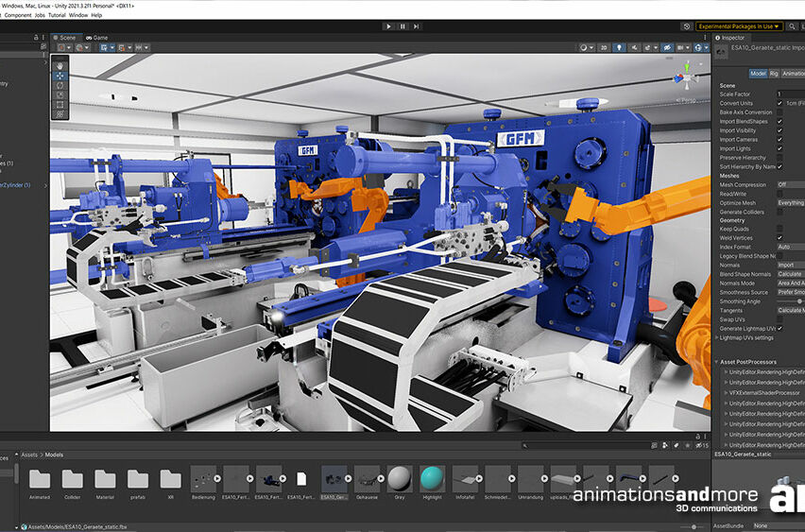Edit the Scale Factor input field

791,94
